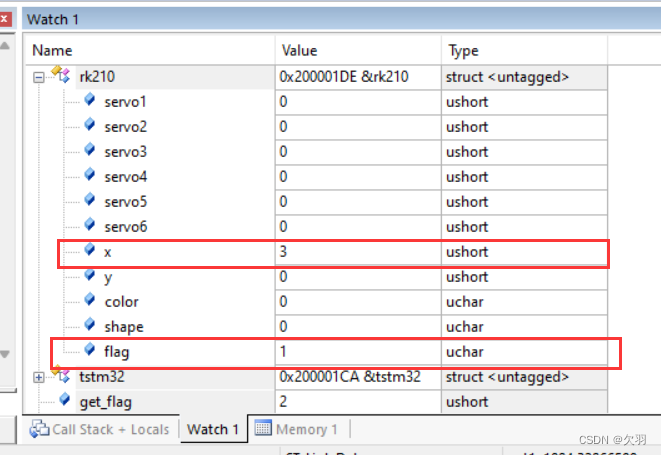
Task: Collapse the rk210 struct tree node
Action: click(x=38, y=78)
